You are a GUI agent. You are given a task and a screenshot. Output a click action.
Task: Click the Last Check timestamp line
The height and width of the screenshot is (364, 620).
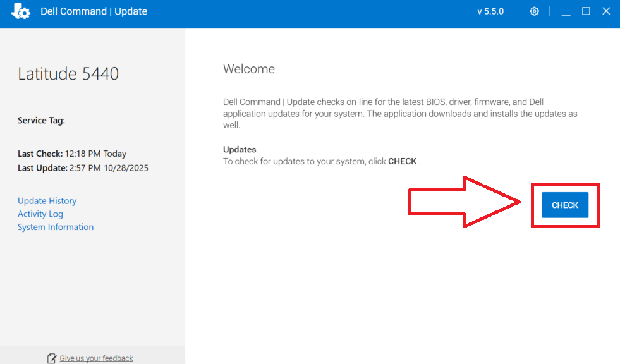point(72,154)
